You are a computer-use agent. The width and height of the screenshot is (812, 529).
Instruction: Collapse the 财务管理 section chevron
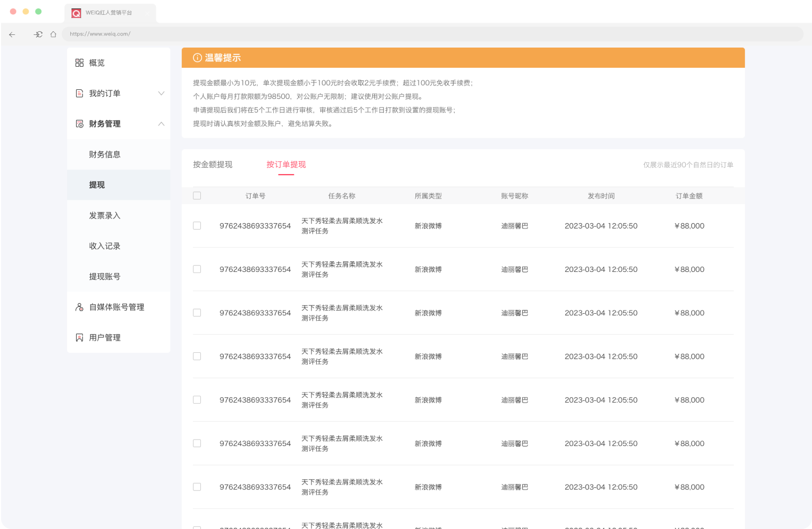[162, 124]
